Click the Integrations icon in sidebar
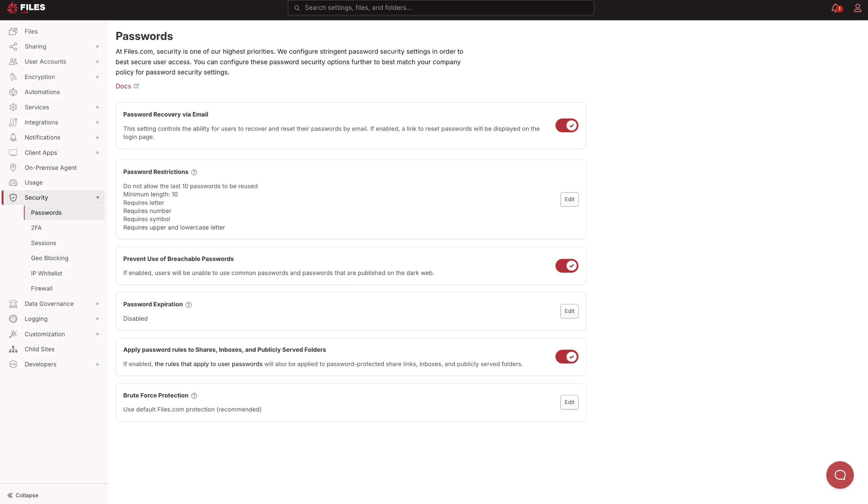The height and width of the screenshot is (504, 868). click(13, 122)
